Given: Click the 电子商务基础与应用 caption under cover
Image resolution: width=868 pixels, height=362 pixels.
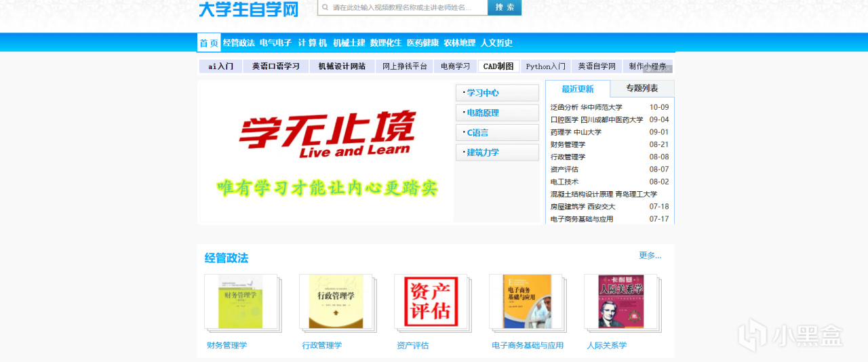Looking at the screenshot, I should (528, 345).
